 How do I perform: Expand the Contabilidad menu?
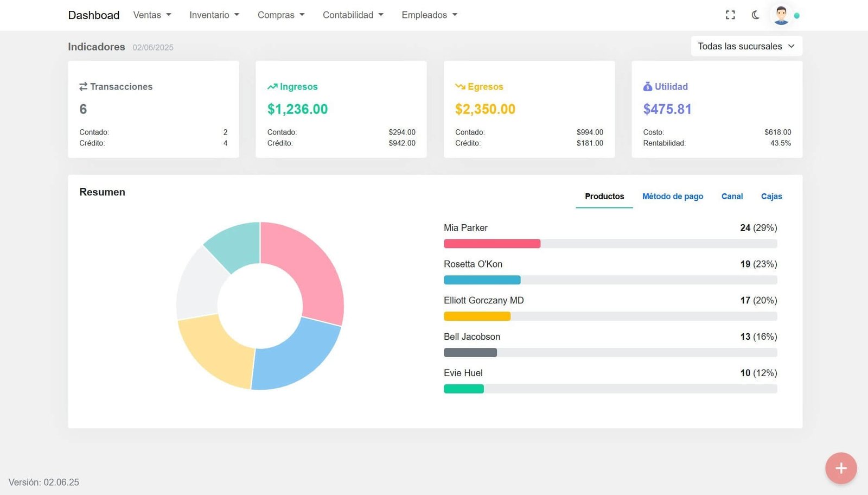click(353, 15)
